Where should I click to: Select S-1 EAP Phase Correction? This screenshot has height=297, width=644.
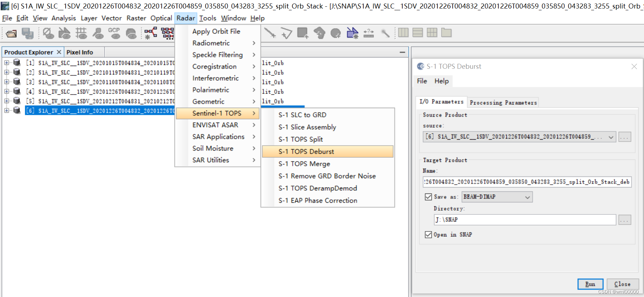[327, 200]
